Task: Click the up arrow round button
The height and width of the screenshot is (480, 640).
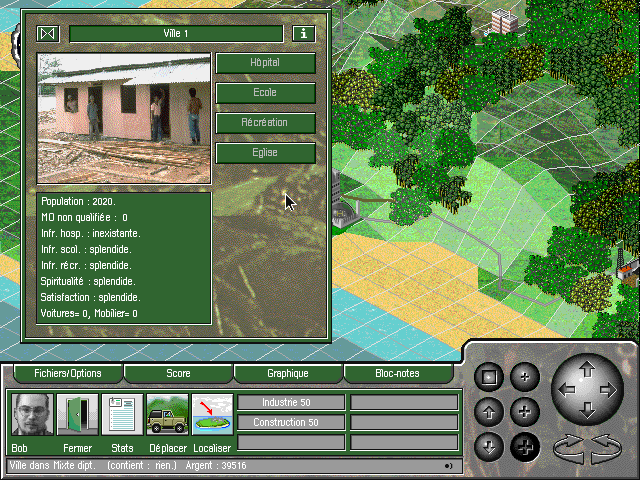Action: pyautogui.click(x=489, y=412)
